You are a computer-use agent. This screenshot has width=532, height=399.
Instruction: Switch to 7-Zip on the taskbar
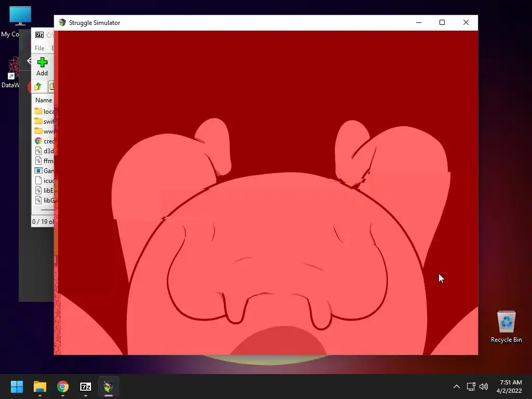point(86,387)
